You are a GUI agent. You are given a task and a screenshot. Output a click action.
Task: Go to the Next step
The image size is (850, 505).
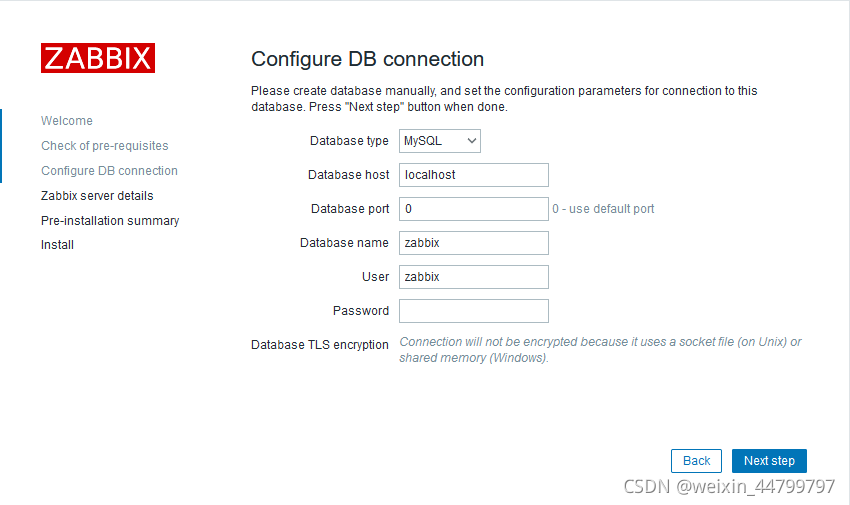click(769, 461)
